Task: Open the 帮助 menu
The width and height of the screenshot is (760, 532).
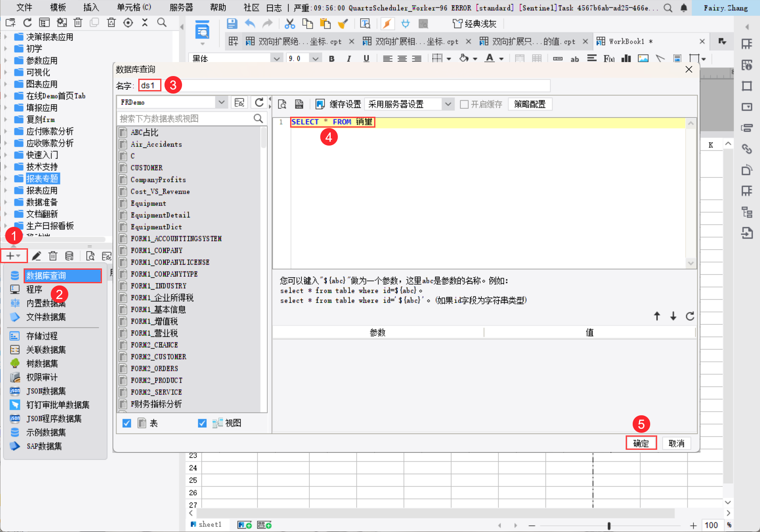Action: point(218,8)
